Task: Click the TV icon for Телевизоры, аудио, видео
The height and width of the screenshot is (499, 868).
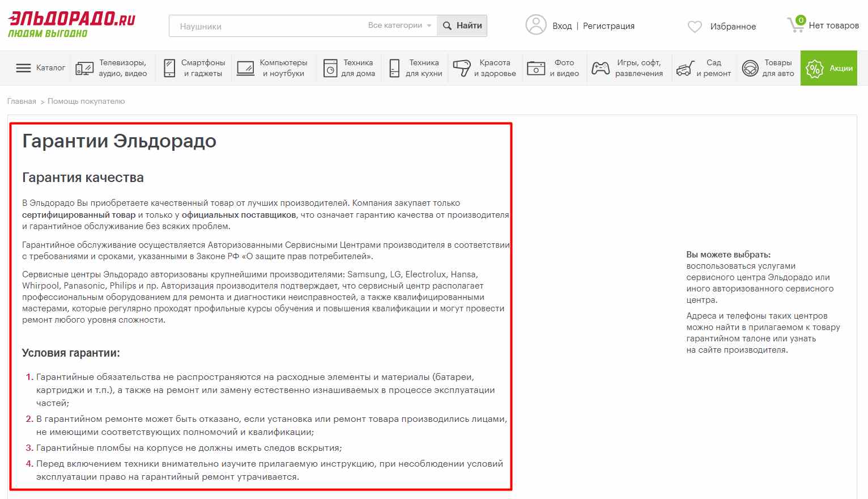Action: pyautogui.click(x=84, y=68)
